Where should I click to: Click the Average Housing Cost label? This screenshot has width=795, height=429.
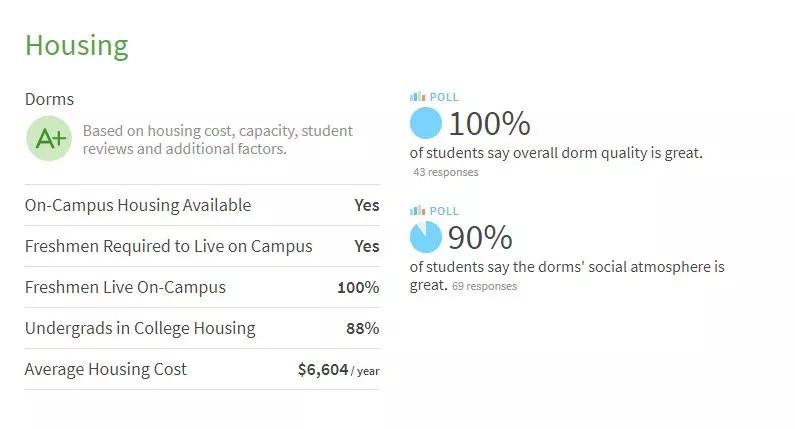click(x=106, y=369)
